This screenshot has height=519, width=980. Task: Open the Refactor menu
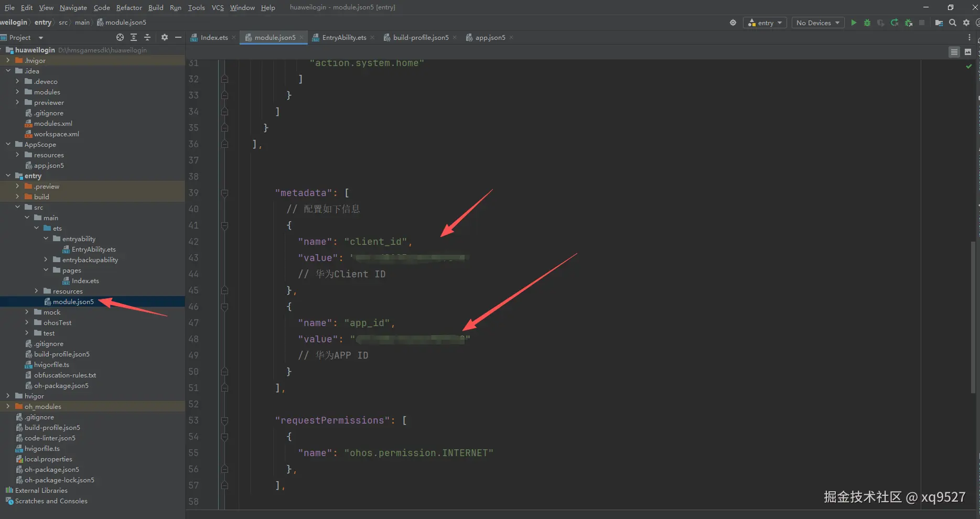point(129,7)
